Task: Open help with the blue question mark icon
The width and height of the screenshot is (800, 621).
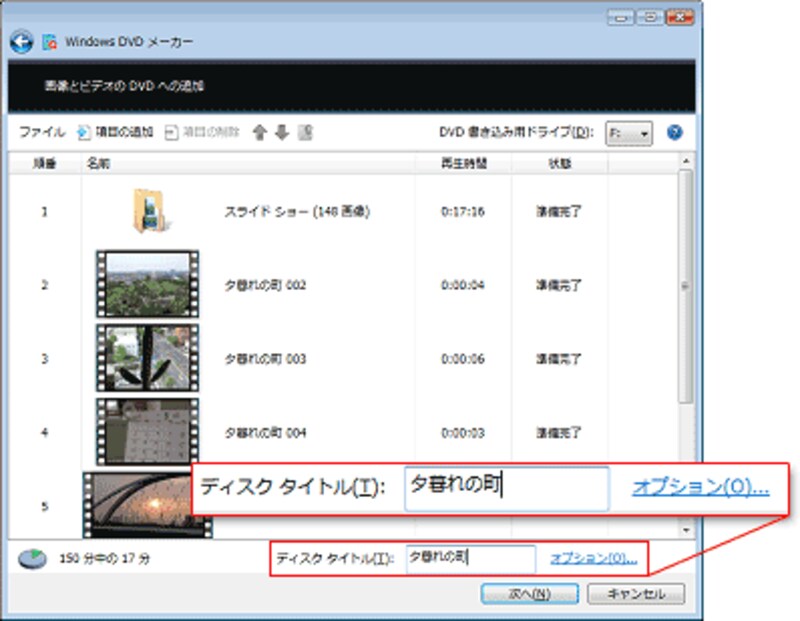Action: click(x=674, y=132)
